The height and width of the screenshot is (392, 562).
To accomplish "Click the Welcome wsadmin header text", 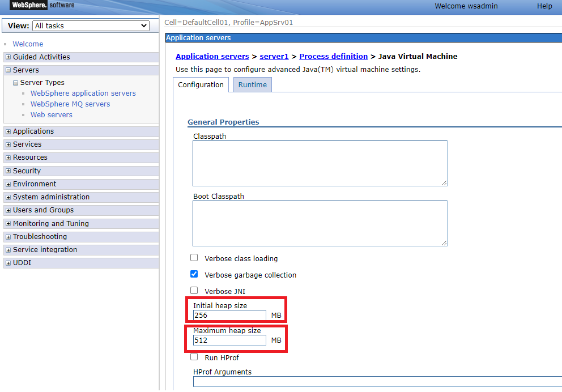I will [466, 6].
